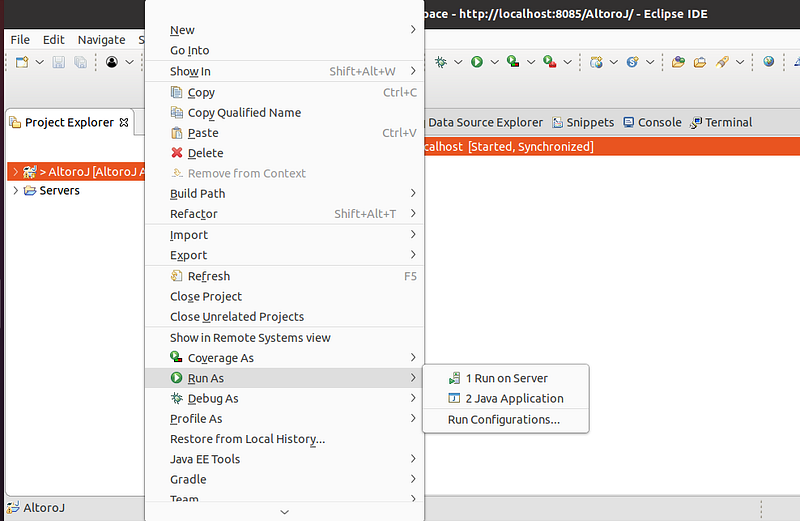
Task: Open the Run toolbar button dropdown arrow
Action: click(x=493, y=62)
